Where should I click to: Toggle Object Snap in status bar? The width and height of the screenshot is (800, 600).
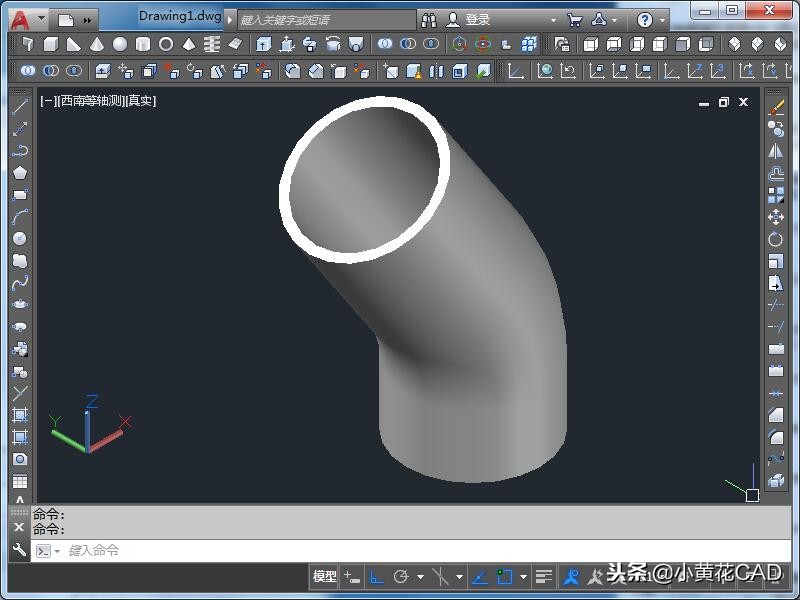tap(505, 577)
